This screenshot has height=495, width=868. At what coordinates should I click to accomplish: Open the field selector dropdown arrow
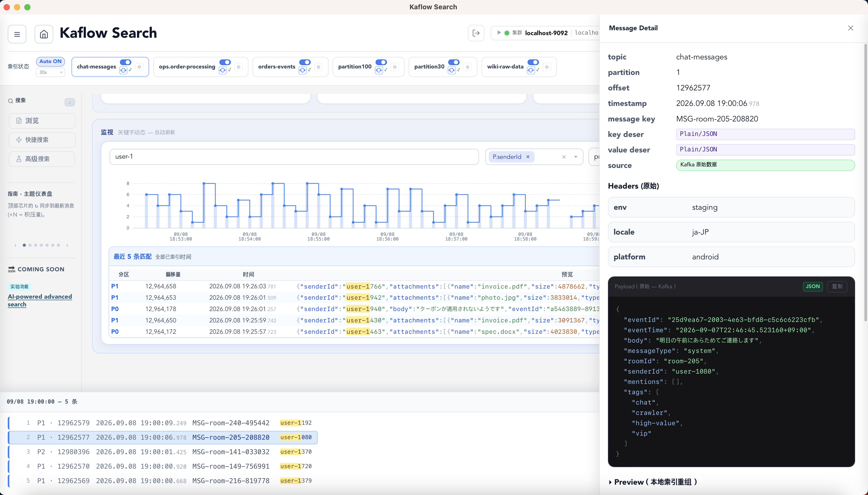(x=575, y=157)
